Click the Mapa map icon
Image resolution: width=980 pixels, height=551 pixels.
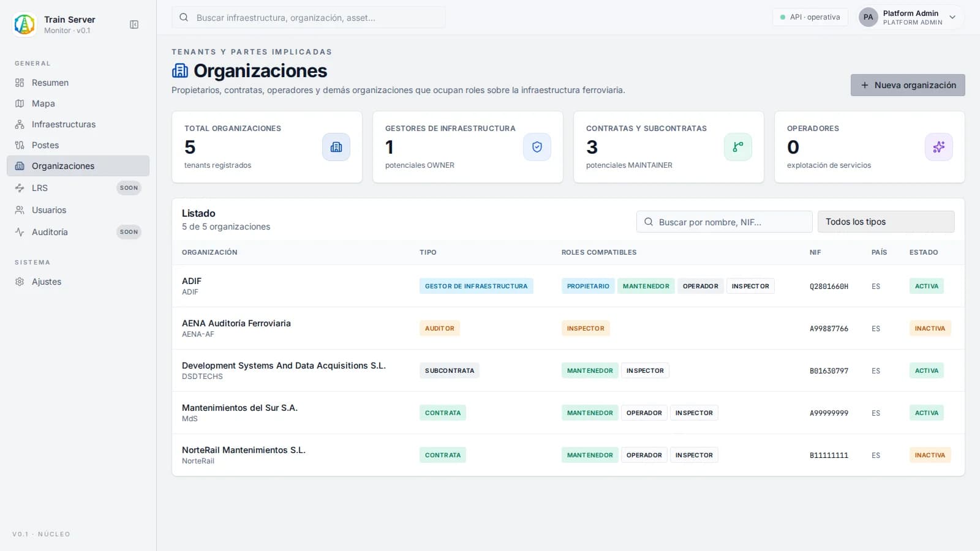pos(20,103)
